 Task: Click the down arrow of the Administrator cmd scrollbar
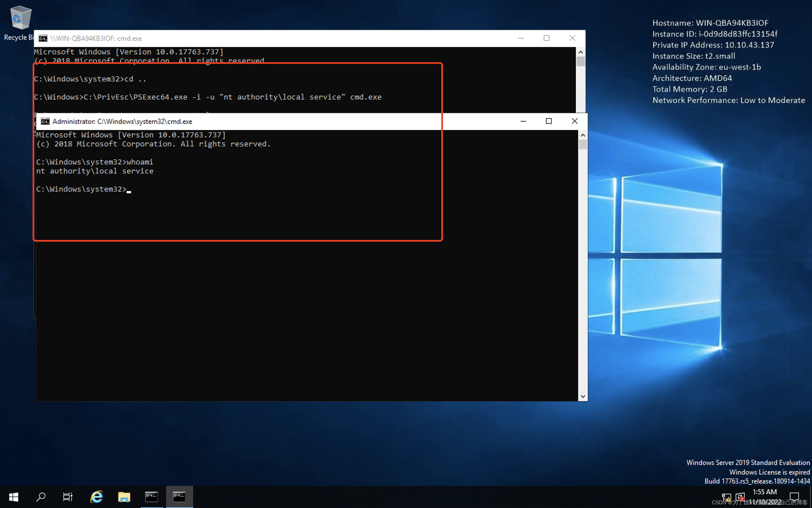583,396
